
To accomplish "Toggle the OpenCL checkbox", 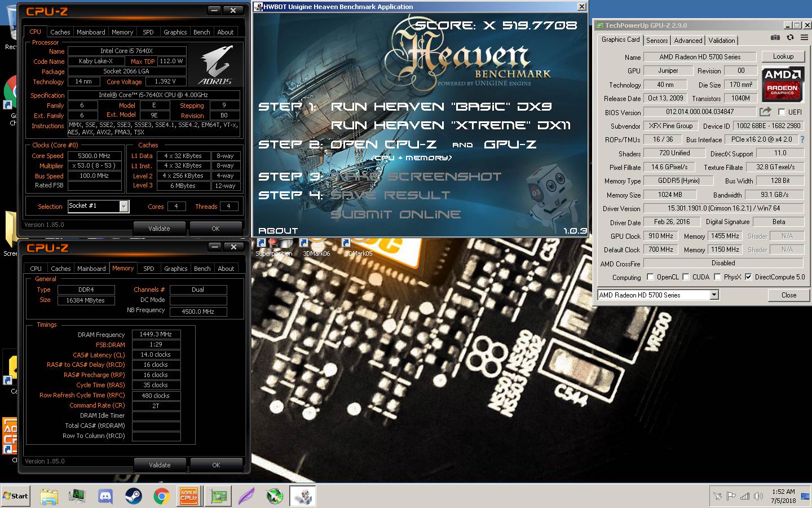I will point(650,277).
